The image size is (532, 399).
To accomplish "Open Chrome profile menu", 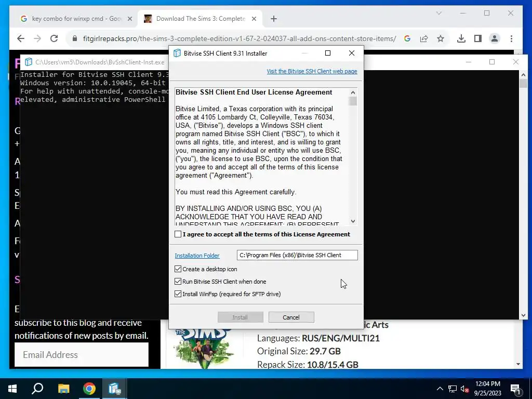I will click(495, 38).
